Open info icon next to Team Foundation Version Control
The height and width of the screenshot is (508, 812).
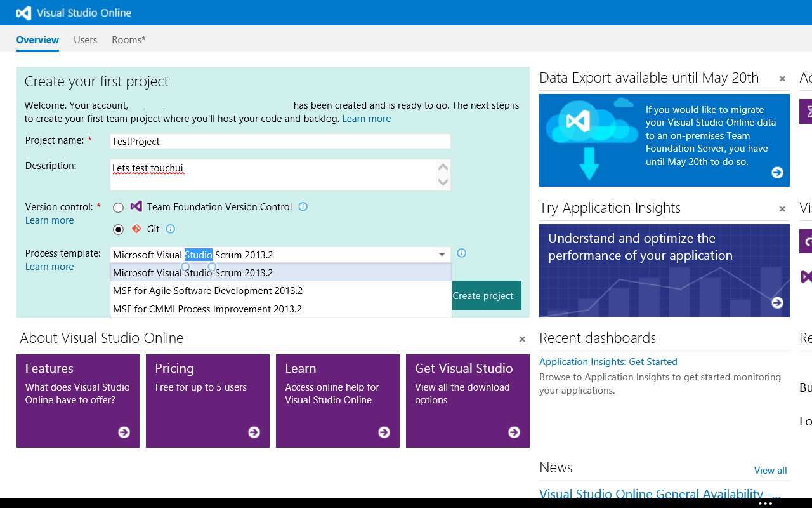pyautogui.click(x=303, y=206)
